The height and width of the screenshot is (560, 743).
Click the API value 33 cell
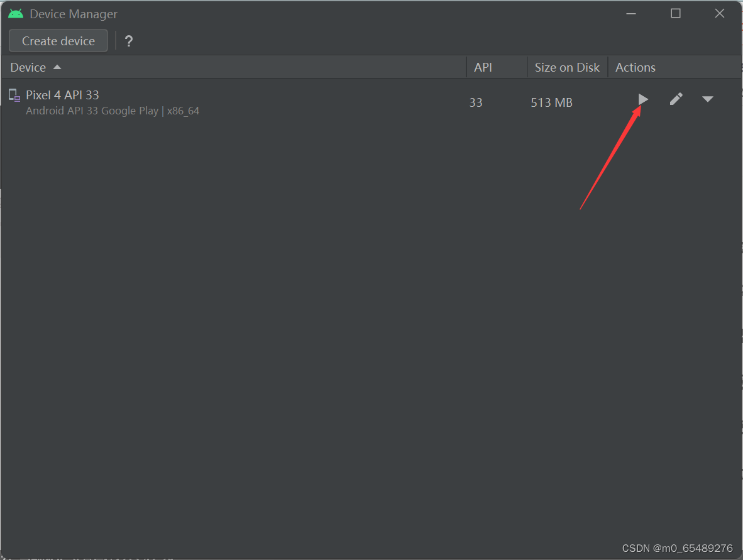pos(476,102)
